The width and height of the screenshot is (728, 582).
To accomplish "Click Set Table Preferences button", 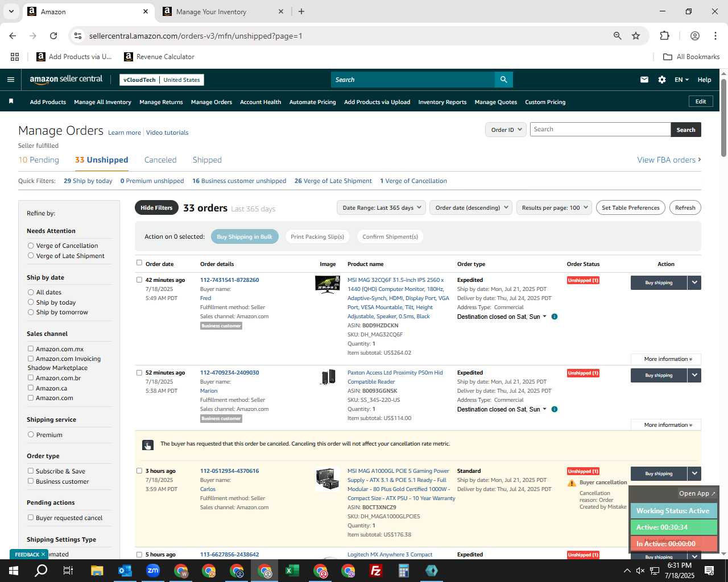I will point(630,207).
